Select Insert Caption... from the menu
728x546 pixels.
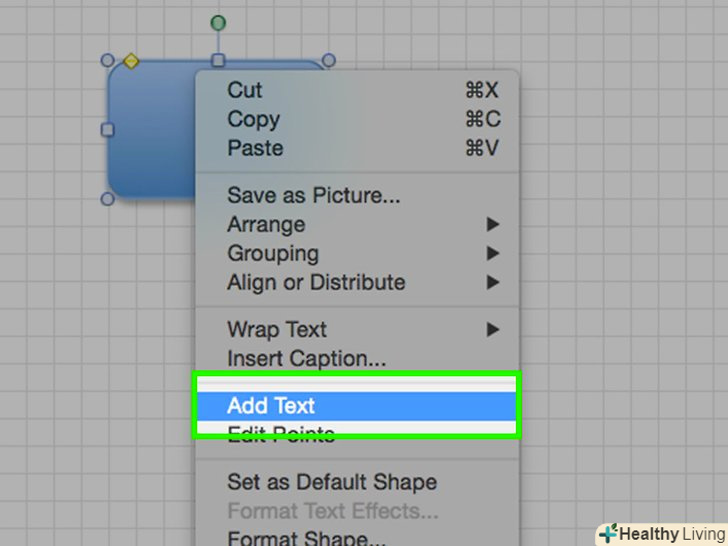pyautogui.click(x=306, y=358)
